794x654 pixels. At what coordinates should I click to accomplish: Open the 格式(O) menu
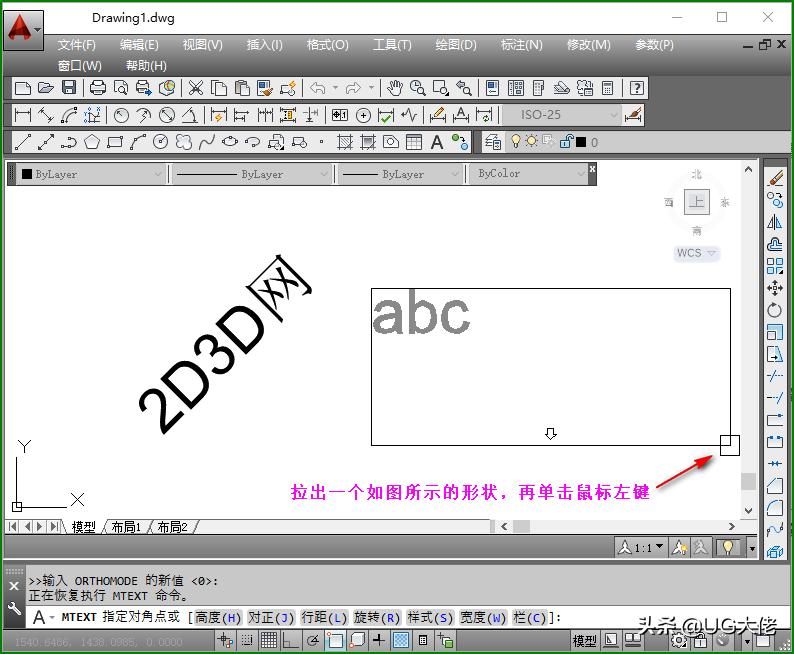point(327,45)
